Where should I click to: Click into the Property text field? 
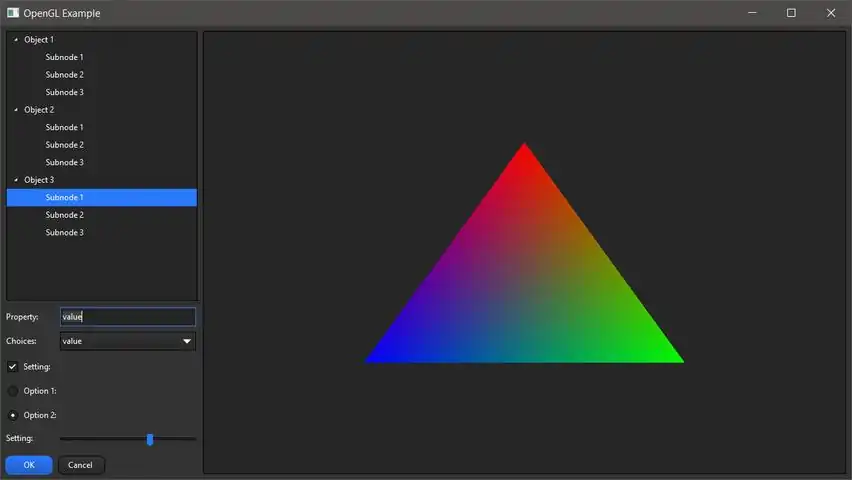click(127, 317)
